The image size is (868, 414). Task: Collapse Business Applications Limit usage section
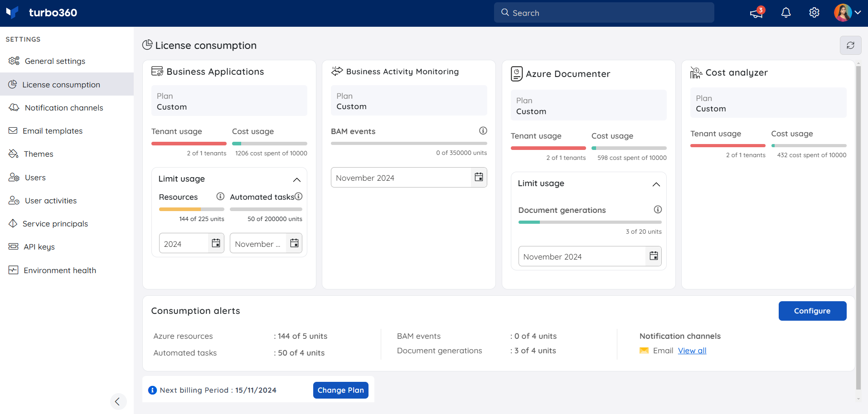297,179
